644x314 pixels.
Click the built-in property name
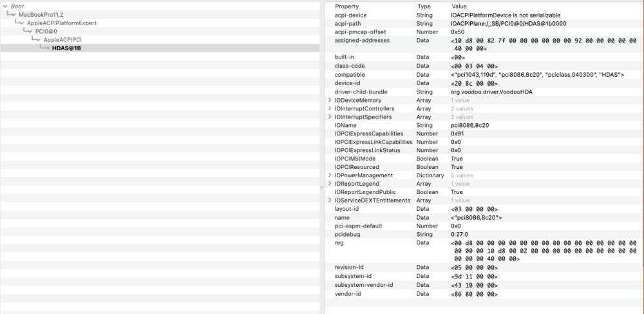pos(344,57)
